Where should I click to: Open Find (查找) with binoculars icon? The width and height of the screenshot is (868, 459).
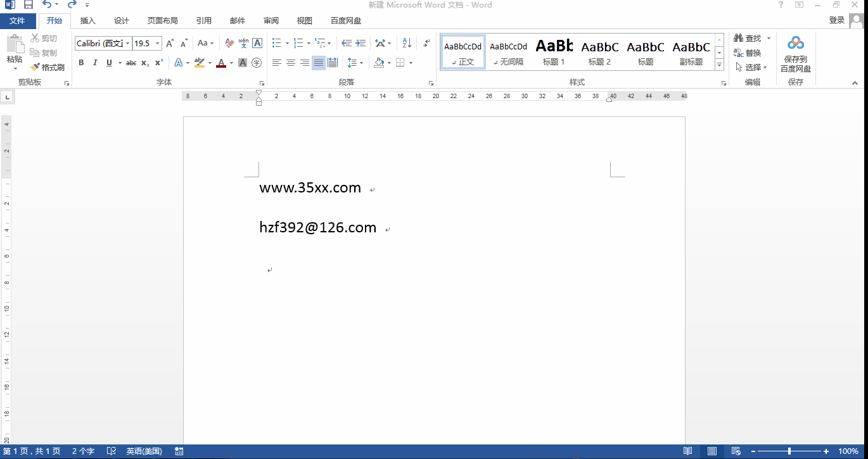748,39
